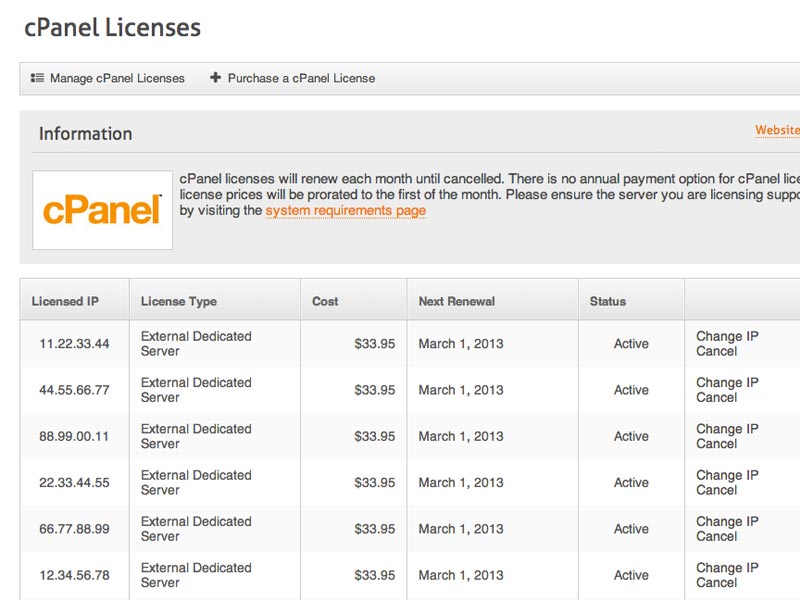
Task: Cancel the license for 22.33.44.55
Action: point(716,490)
